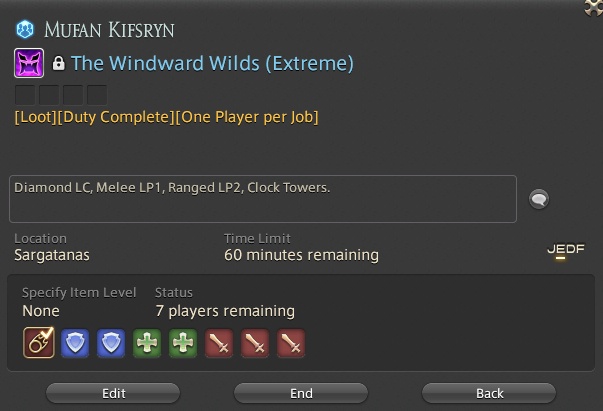Click the description comment text box
The image size is (603, 411).
[263, 199]
